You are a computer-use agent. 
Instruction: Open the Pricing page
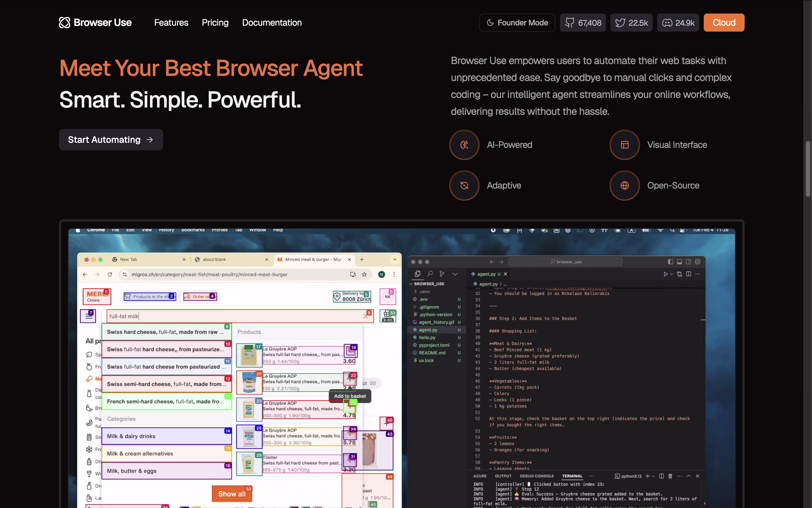click(215, 23)
